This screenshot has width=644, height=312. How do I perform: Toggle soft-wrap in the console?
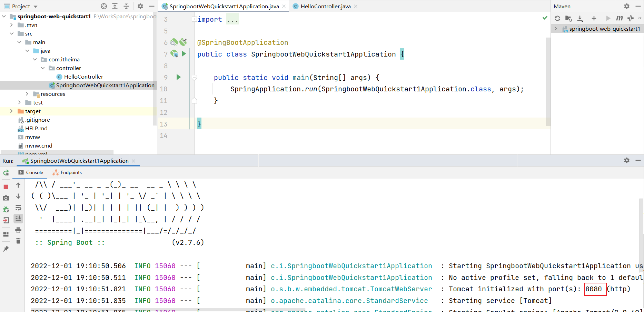[18, 208]
